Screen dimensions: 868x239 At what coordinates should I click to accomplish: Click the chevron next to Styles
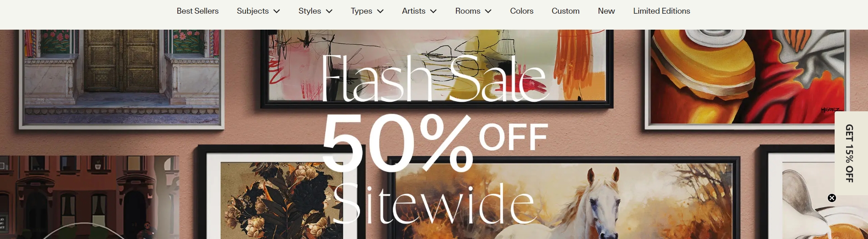tap(329, 11)
